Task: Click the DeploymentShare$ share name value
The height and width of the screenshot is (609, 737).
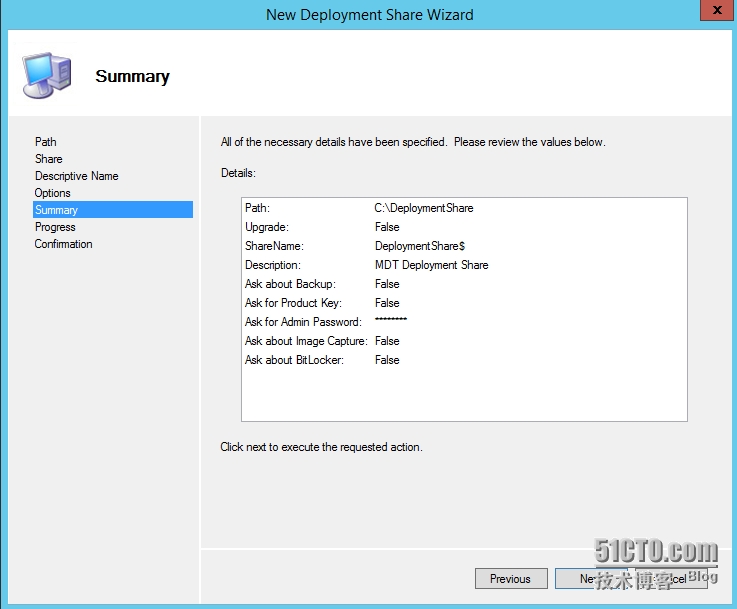Action: pyautogui.click(x=420, y=246)
